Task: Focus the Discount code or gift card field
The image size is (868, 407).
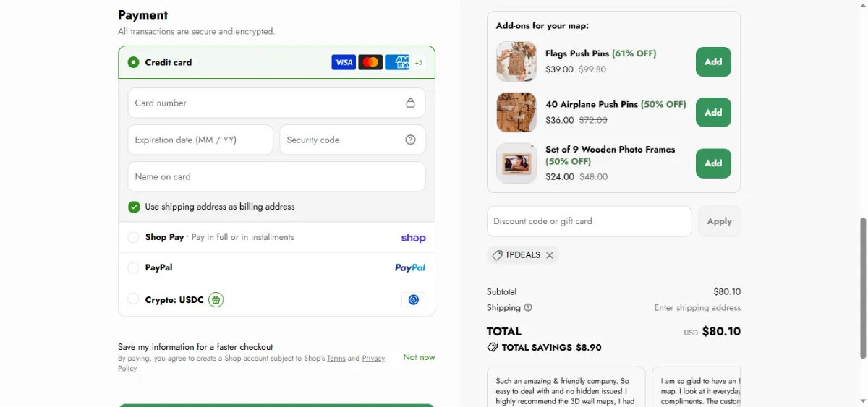Action: click(590, 221)
